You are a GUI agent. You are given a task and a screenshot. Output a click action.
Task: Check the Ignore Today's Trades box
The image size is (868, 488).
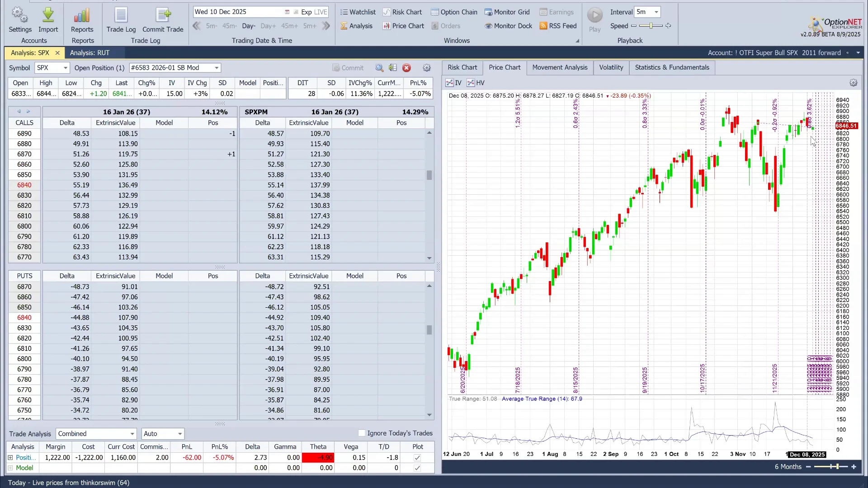coord(362,433)
